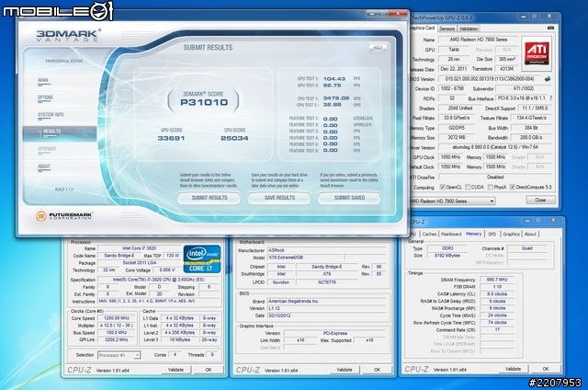Screen dimensions: 588x390
Task: Switch to the Validation tab in GPU-Z
Action: click(469, 29)
